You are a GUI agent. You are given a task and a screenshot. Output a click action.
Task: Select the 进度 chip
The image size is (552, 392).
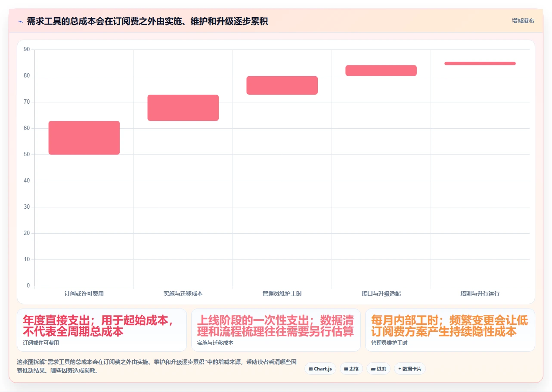pyautogui.click(x=378, y=369)
